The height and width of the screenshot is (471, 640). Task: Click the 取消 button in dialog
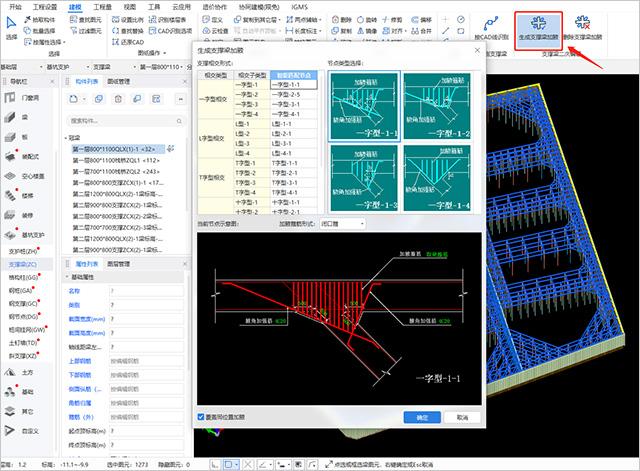coord(461,417)
